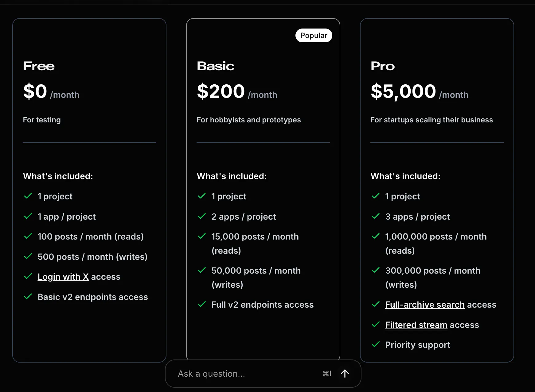Click the send arrow in the question box

tap(345, 373)
